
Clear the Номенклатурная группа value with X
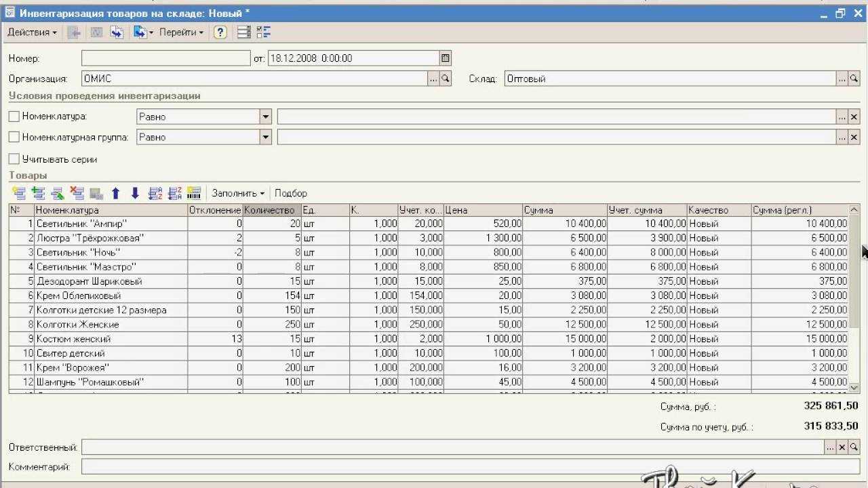[x=854, y=137]
